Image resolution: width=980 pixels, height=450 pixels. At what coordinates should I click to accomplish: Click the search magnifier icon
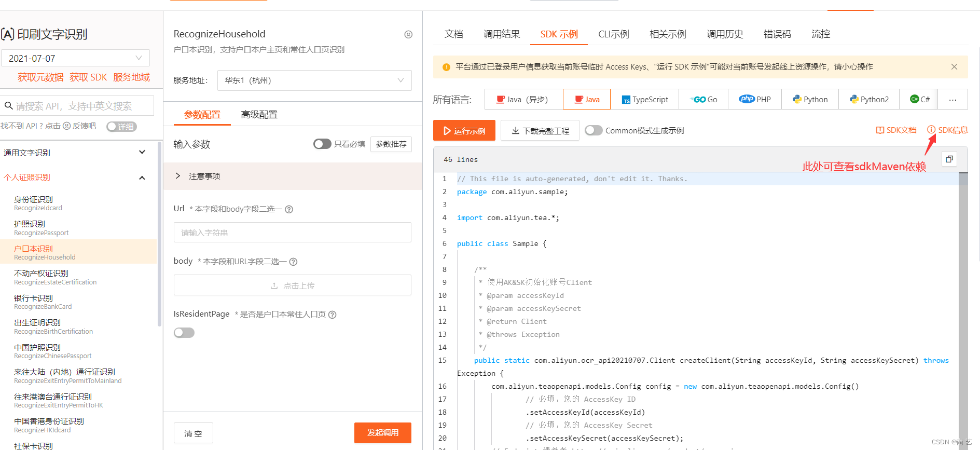point(8,106)
